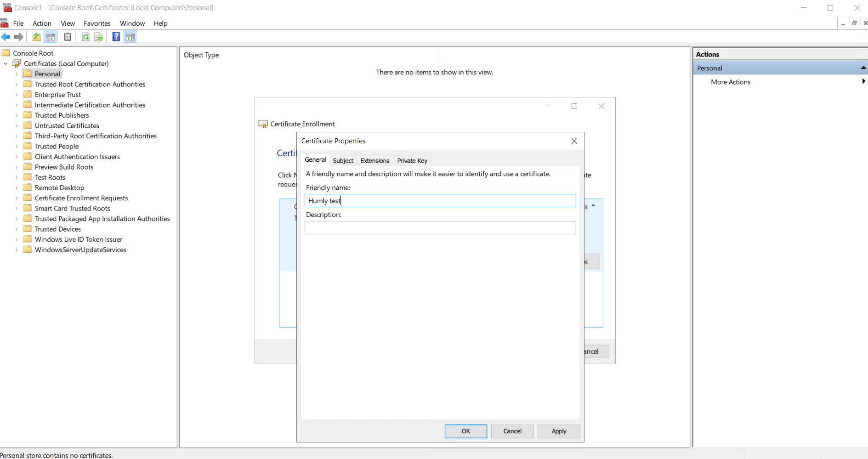Click the Apply button
The height and width of the screenshot is (459, 868).
(x=559, y=431)
